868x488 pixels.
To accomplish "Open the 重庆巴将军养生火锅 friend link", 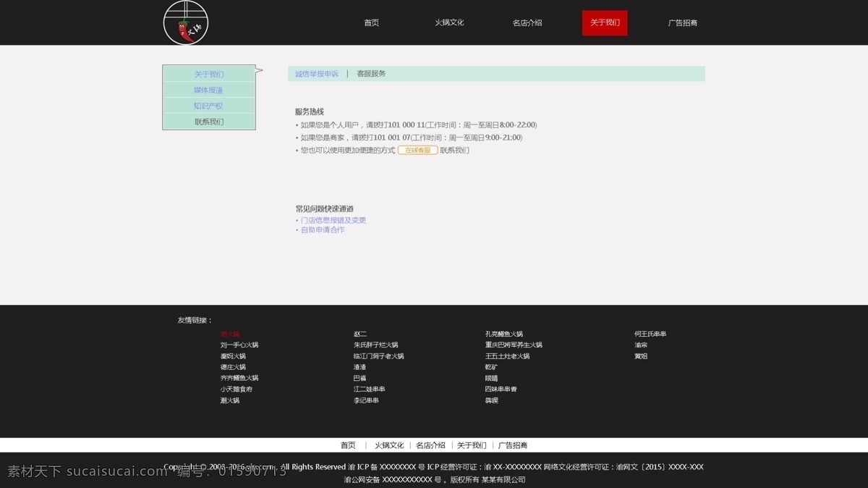I will (514, 345).
